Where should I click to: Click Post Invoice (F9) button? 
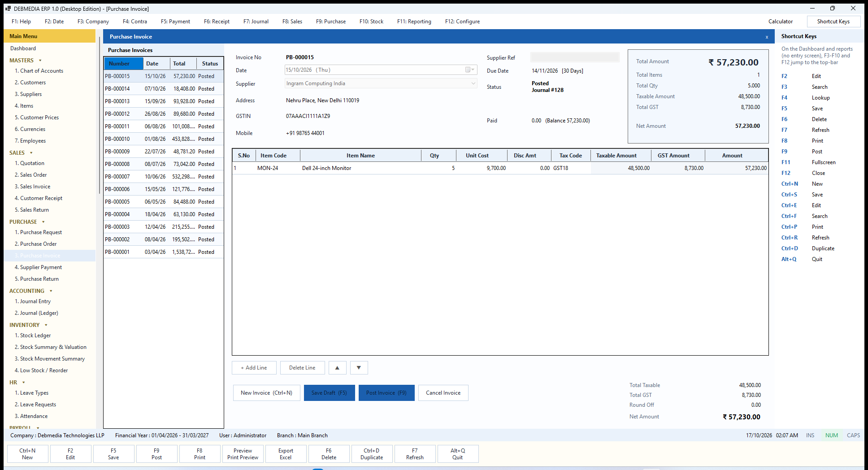click(386, 393)
